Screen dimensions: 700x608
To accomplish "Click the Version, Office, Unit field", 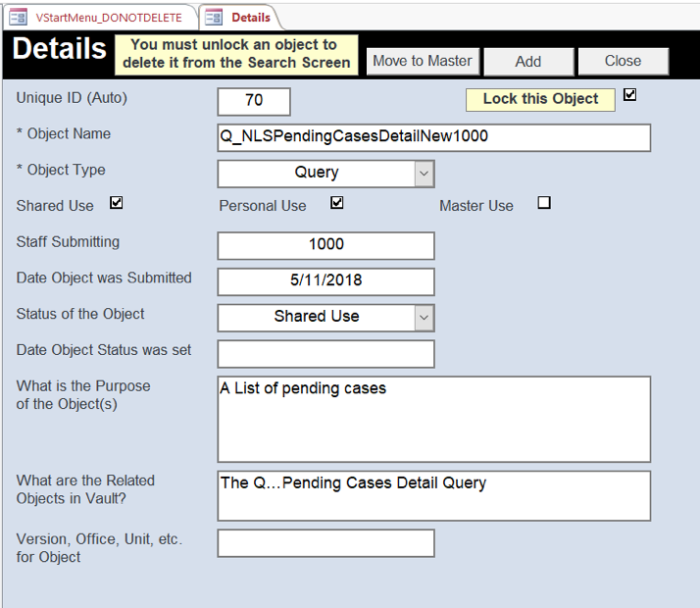I will point(325,542).
